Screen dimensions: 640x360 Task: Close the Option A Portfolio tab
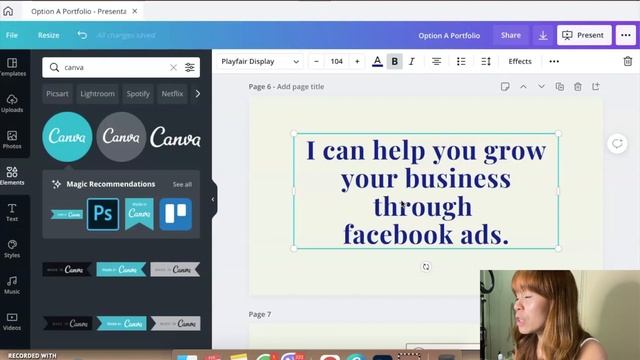pos(135,11)
